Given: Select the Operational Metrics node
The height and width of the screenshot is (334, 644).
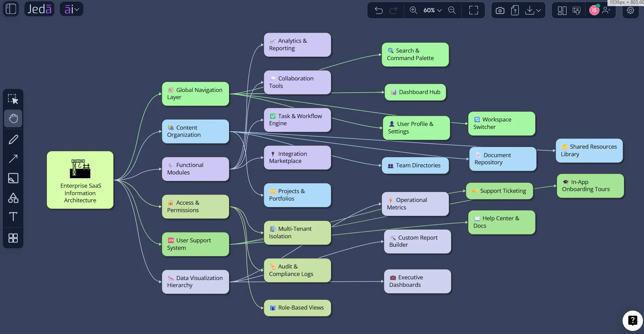Looking at the screenshot, I should (415, 204).
